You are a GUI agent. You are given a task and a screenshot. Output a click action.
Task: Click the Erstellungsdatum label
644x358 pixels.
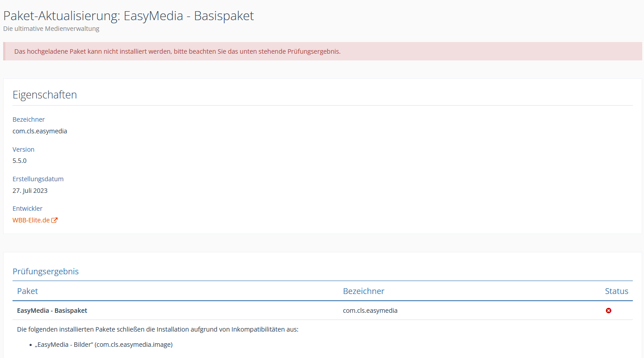[38, 179]
